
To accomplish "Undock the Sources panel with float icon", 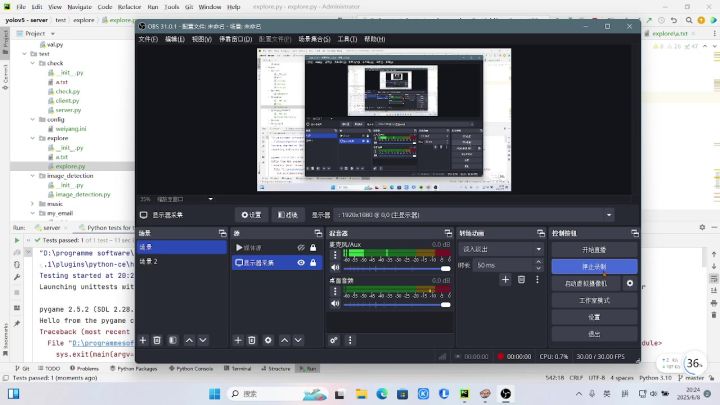I will tap(318, 233).
